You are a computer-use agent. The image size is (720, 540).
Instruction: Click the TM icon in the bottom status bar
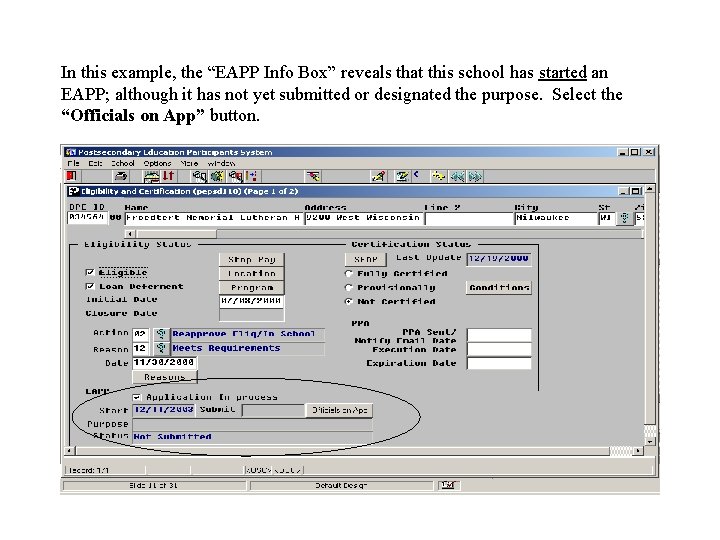click(448, 485)
